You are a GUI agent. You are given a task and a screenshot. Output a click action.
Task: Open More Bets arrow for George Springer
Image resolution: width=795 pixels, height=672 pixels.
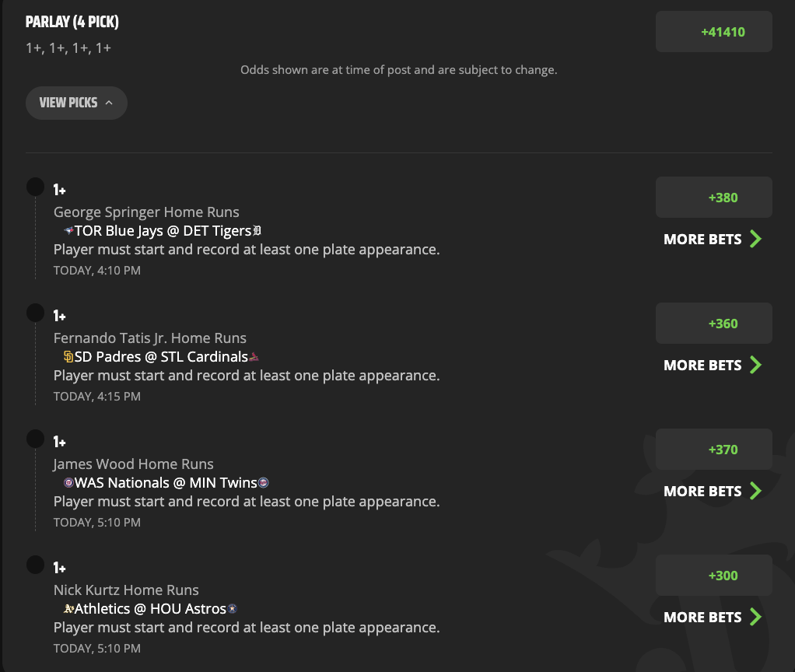point(755,239)
